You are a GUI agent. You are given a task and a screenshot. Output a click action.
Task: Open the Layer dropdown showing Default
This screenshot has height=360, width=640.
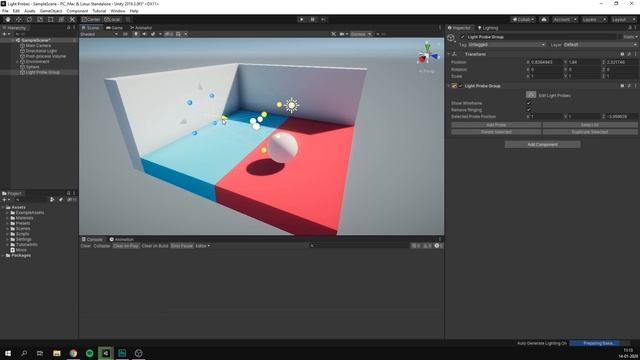coord(600,44)
